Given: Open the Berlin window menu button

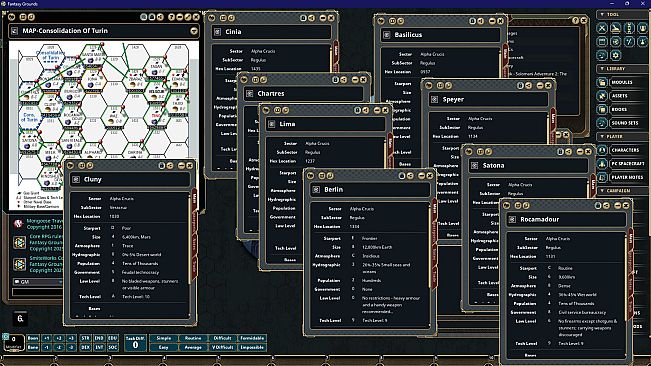Looking at the screenshot, I should (310, 176).
